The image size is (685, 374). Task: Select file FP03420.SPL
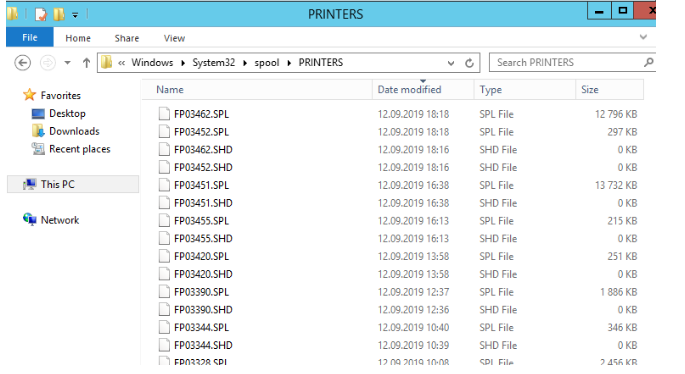(201, 256)
